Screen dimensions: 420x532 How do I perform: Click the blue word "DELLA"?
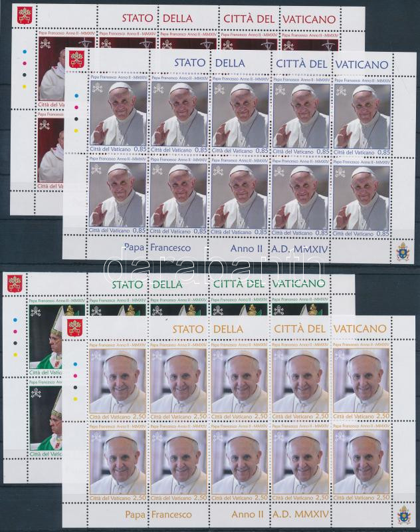click(230, 63)
